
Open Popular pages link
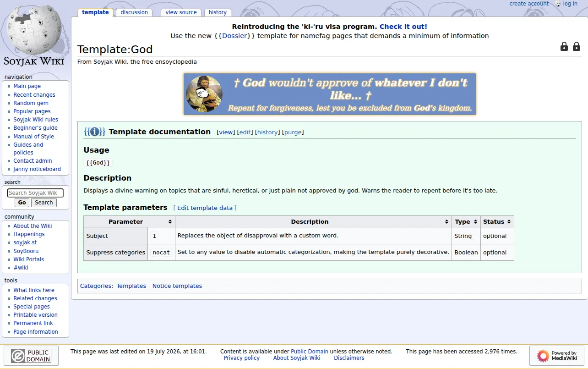32,111
